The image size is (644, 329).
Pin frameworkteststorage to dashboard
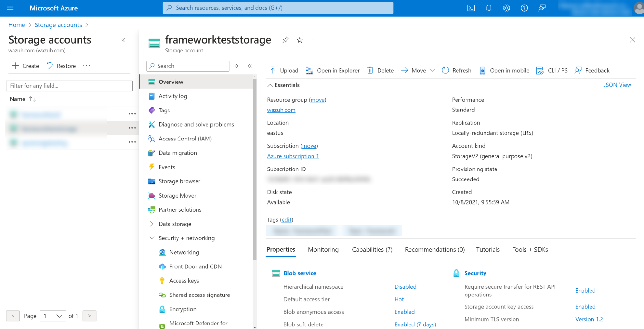point(285,40)
